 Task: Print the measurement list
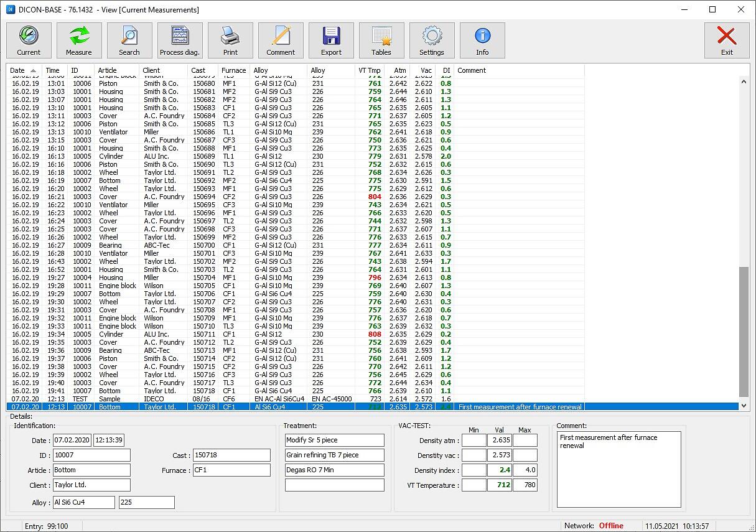coord(230,41)
